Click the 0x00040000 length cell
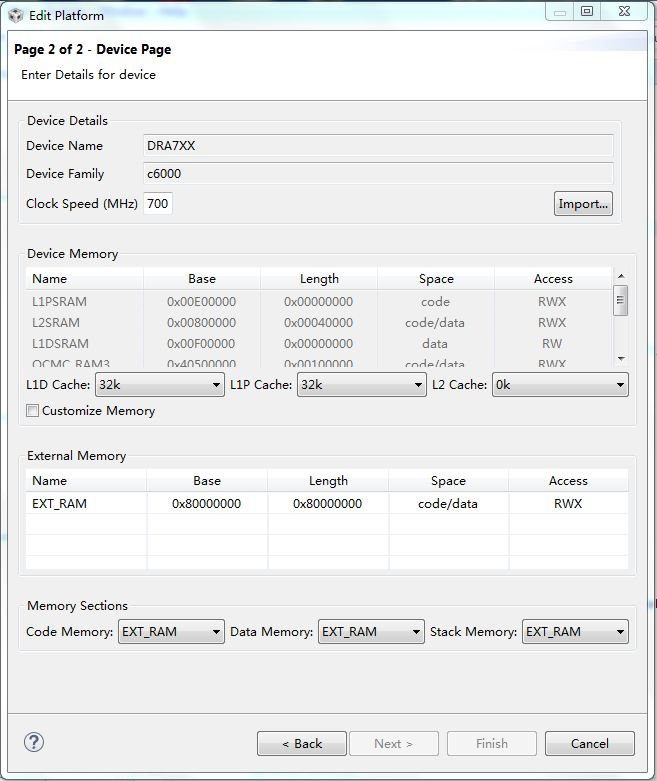 (318, 322)
